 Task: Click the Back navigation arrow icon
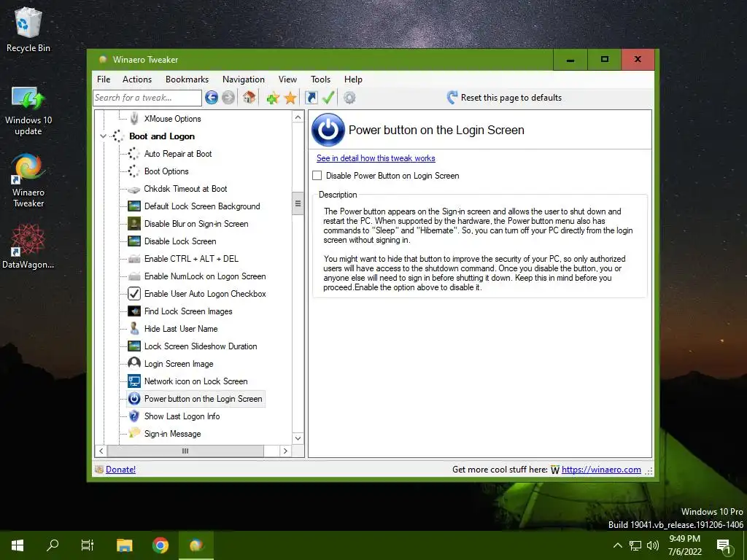pos(212,98)
